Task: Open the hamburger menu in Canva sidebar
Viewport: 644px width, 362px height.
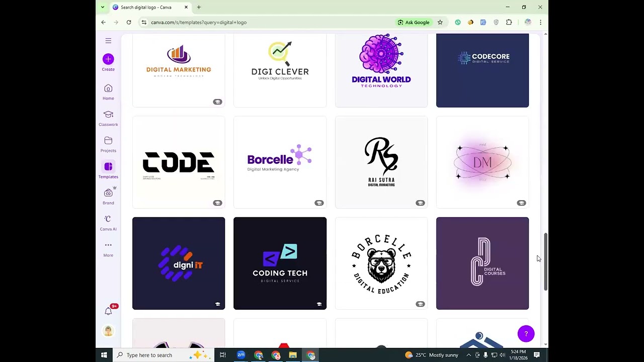Action: (108, 41)
